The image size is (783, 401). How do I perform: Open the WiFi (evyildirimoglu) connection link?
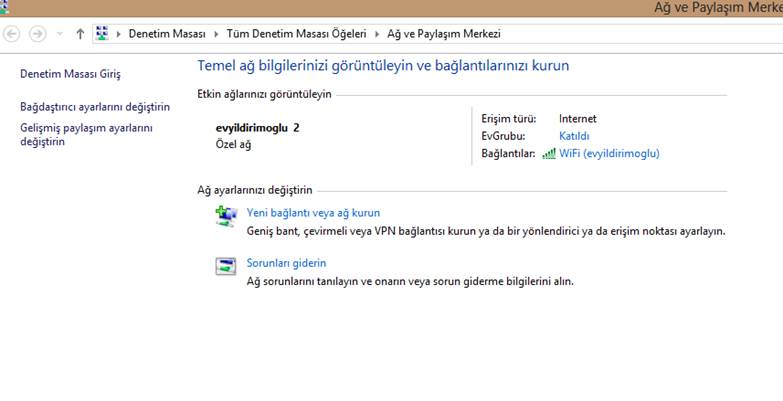pos(609,154)
